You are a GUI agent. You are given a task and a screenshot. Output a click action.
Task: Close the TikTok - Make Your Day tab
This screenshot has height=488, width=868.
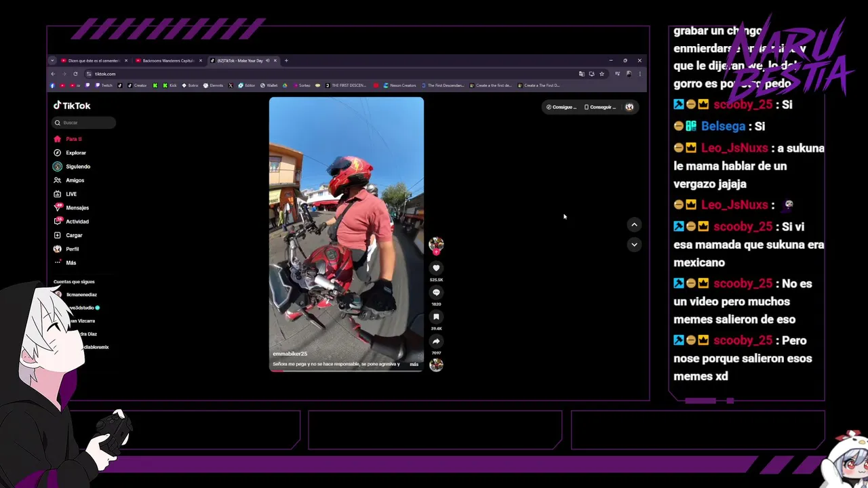point(275,60)
